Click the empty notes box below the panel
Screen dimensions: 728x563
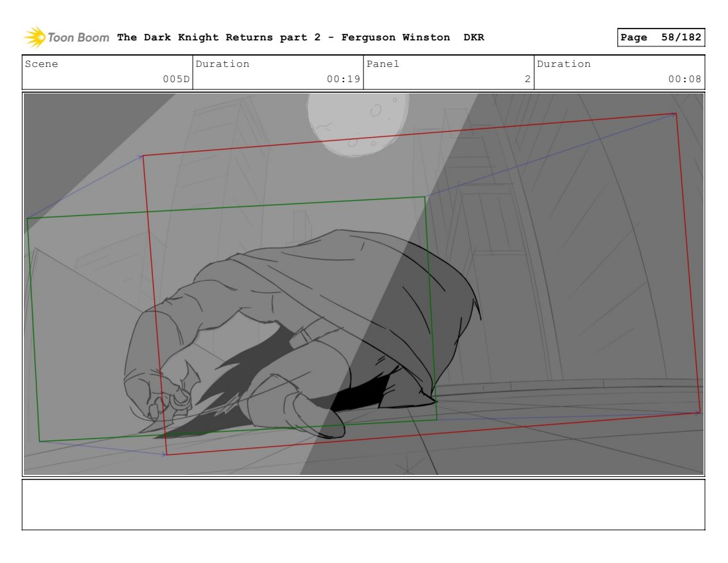tap(363, 505)
